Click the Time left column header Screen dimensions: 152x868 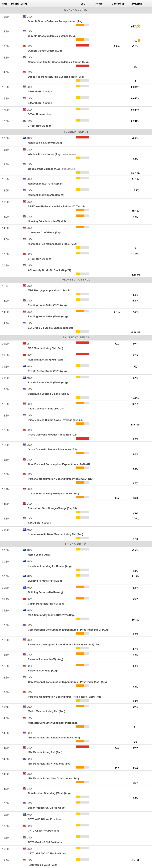coord(14,4)
